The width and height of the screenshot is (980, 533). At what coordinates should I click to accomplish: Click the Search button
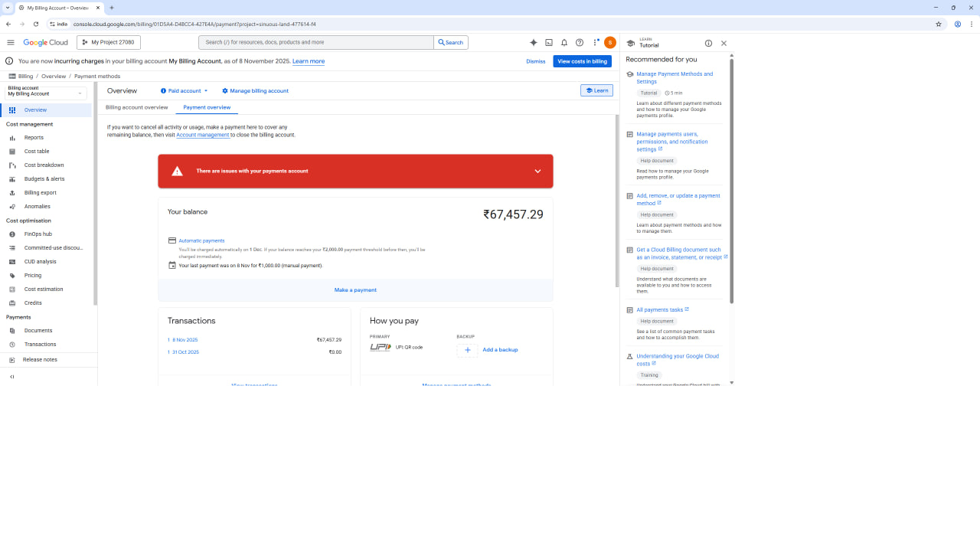pyautogui.click(x=451, y=43)
